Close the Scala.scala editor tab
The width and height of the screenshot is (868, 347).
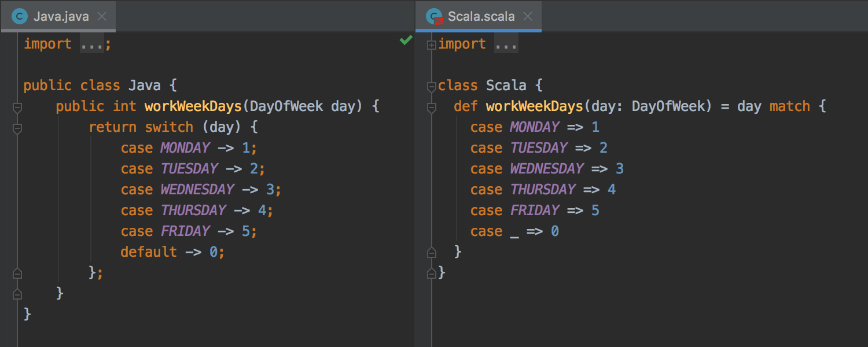pos(527,16)
